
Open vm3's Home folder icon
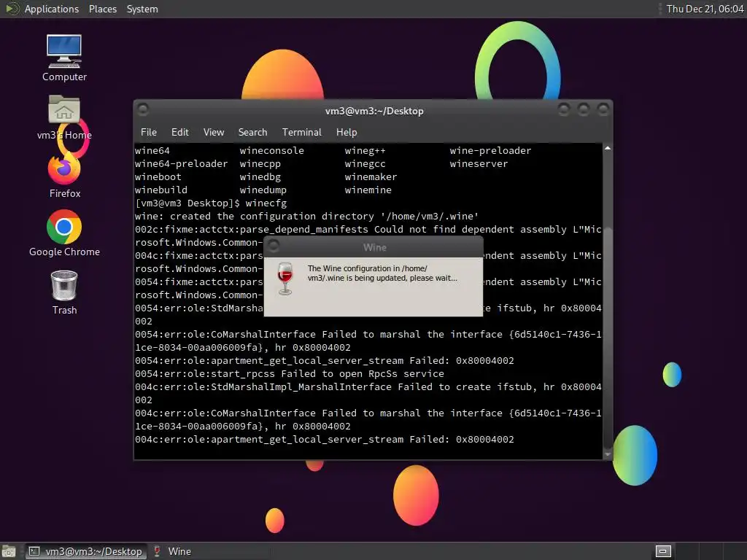point(64,117)
